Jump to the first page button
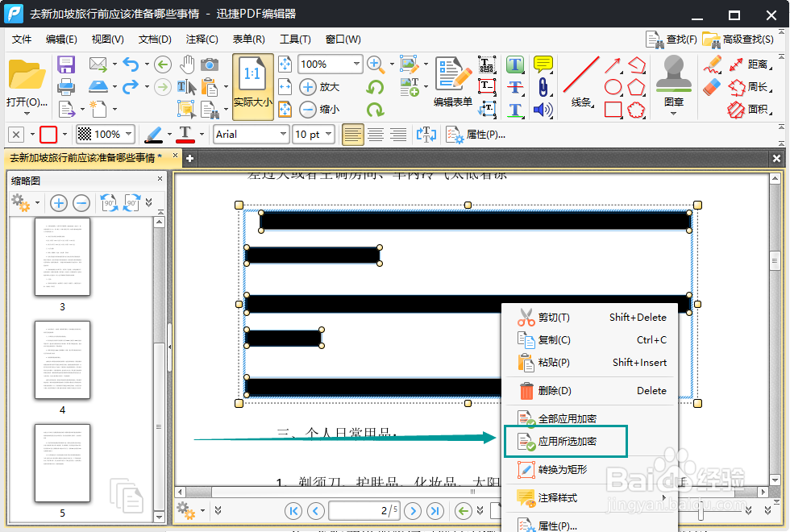 point(293,511)
